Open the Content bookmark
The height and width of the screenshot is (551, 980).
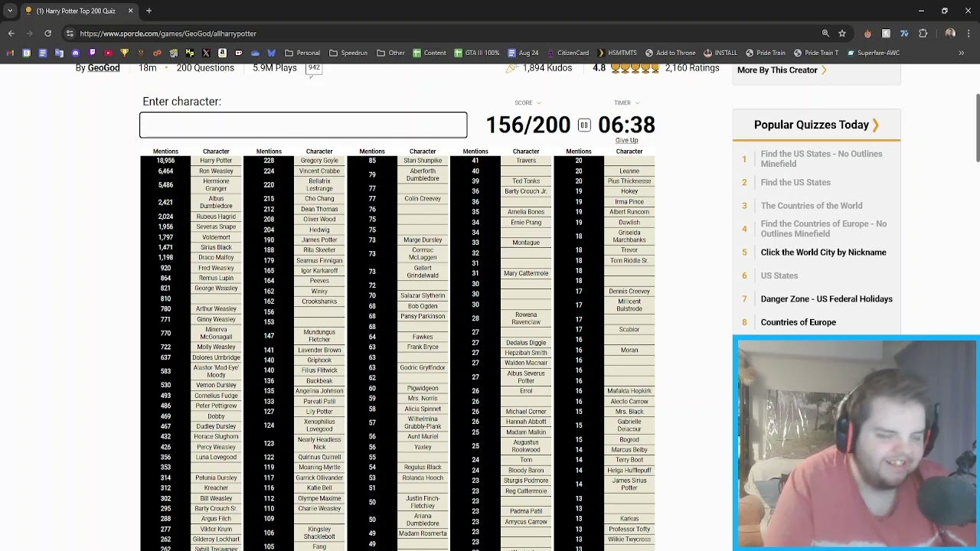click(x=430, y=53)
